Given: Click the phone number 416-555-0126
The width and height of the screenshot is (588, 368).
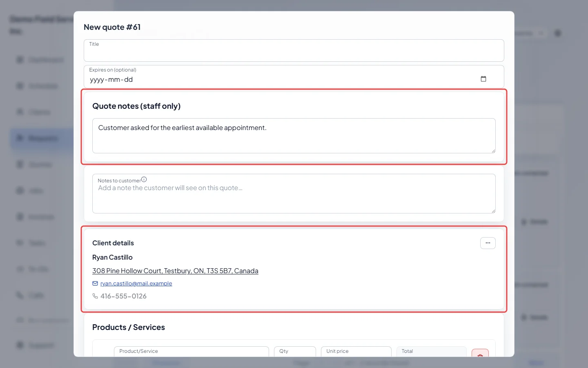Looking at the screenshot, I should (123, 296).
